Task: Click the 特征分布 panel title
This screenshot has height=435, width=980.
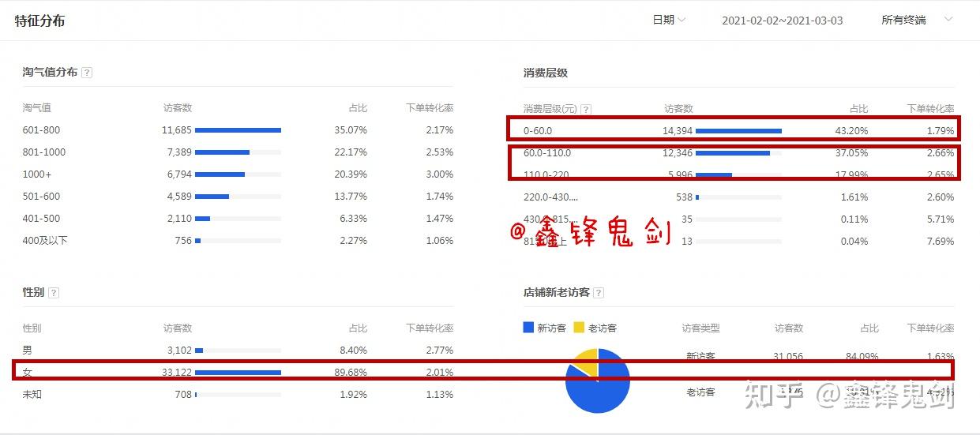Action: point(39,21)
